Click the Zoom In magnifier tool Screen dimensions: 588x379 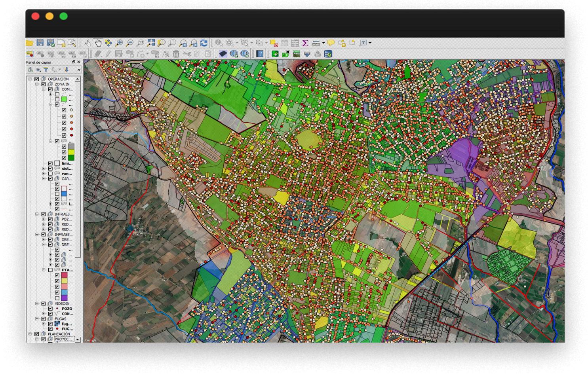[119, 43]
